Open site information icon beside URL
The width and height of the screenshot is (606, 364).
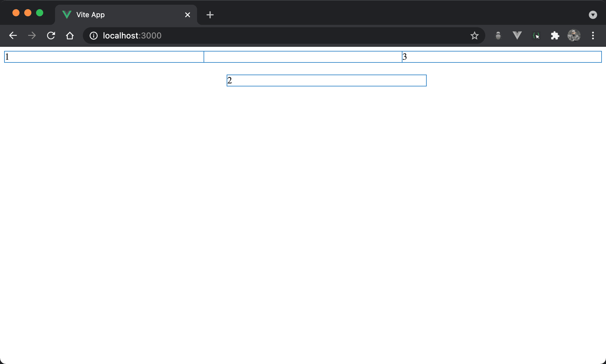point(94,36)
